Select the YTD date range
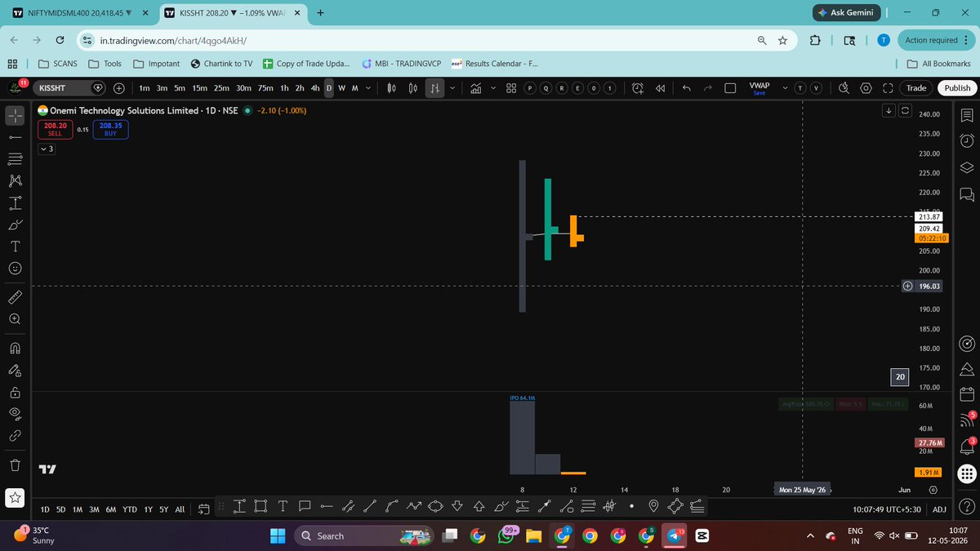Viewport: 980px width, 551px height. click(130, 509)
